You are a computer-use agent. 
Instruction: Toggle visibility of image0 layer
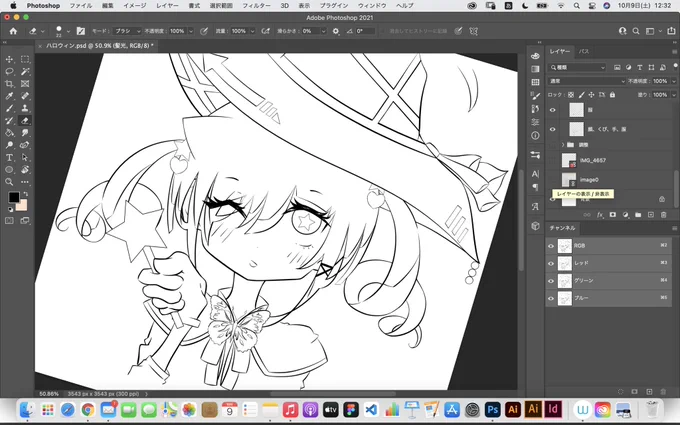coord(552,180)
